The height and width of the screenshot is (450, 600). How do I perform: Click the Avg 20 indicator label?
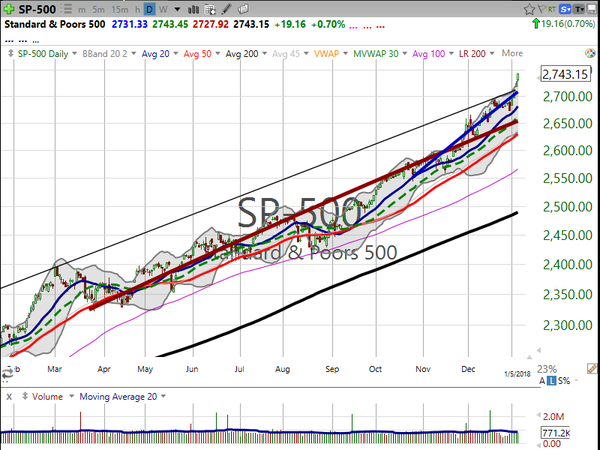coord(155,54)
